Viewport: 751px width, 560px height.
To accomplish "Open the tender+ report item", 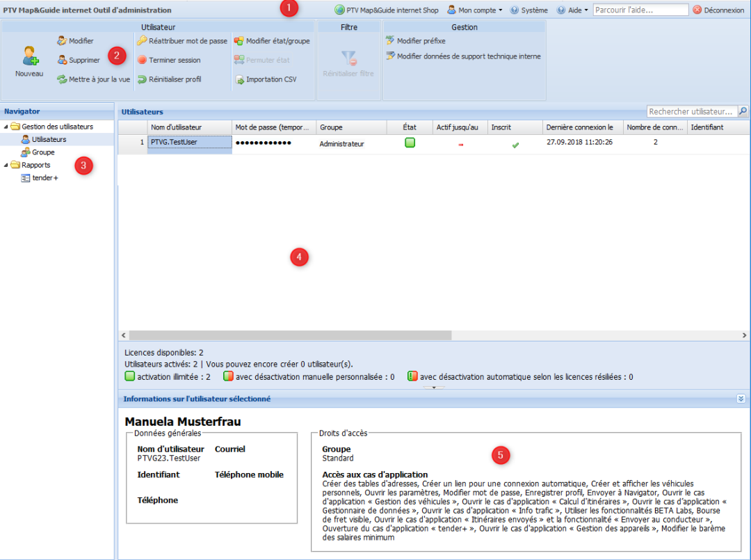I will (45, 178).
